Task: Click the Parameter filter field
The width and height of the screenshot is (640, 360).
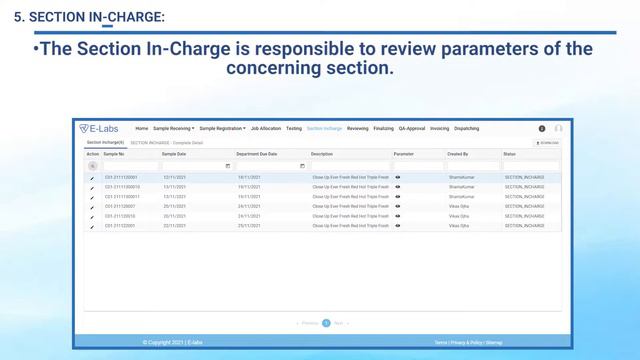Action: (x=418, y=166)
